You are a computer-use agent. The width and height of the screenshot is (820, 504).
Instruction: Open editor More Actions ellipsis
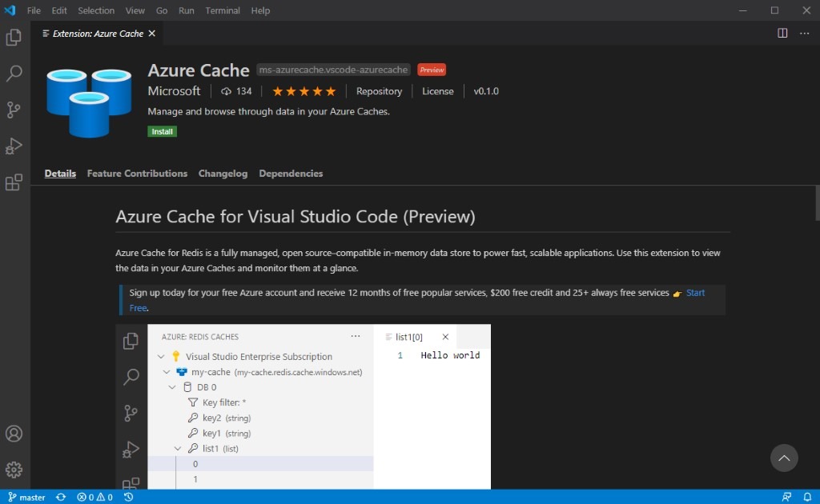coord(804,34)
